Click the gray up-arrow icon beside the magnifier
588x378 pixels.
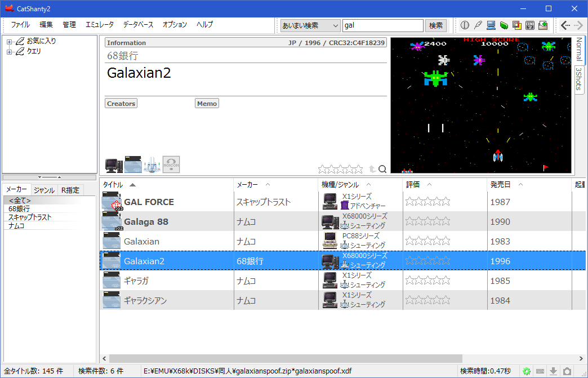(x=373, y=169)
